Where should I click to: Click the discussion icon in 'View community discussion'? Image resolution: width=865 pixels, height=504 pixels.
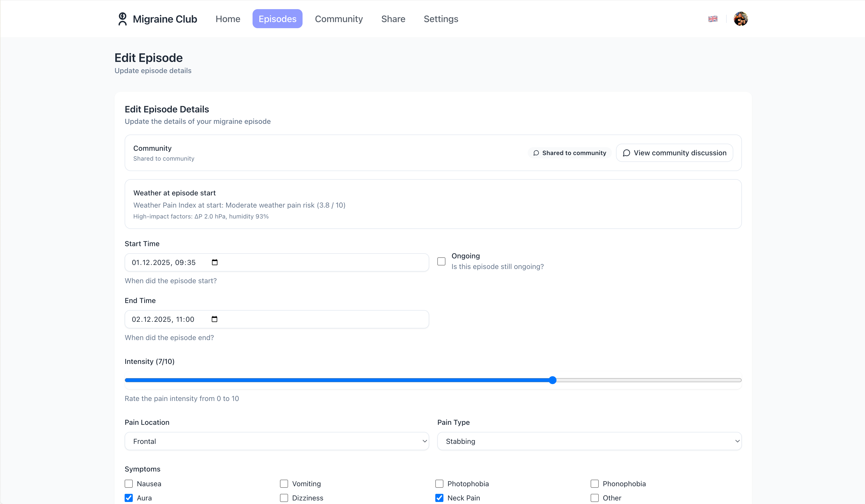[x=627, y=153]
